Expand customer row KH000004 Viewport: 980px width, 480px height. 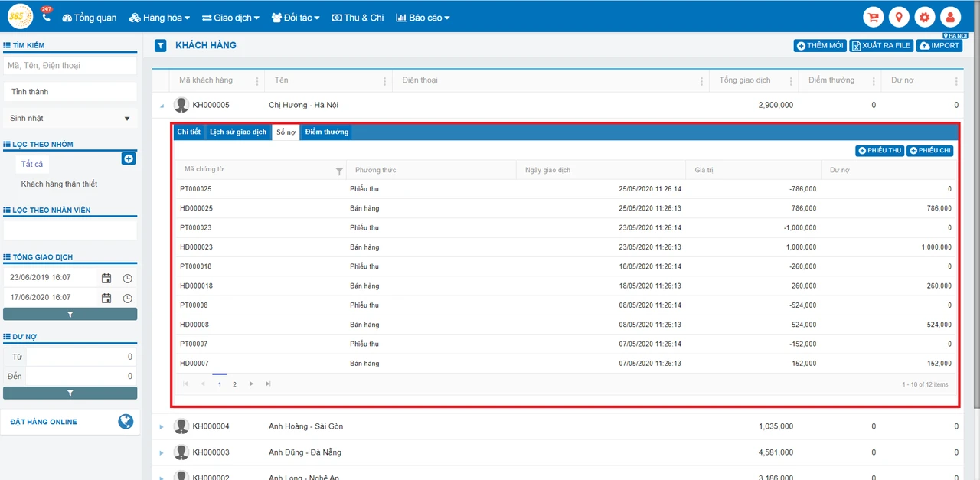tap(162, 426)
